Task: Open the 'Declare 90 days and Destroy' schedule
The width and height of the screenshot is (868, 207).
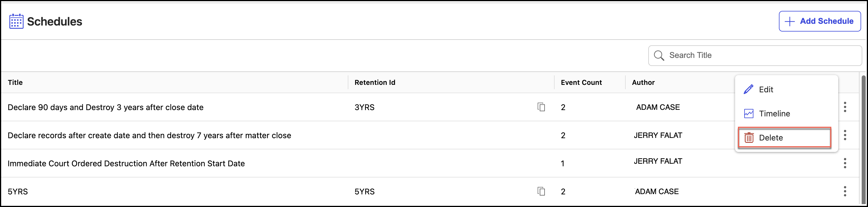Action: click(105, 108)
